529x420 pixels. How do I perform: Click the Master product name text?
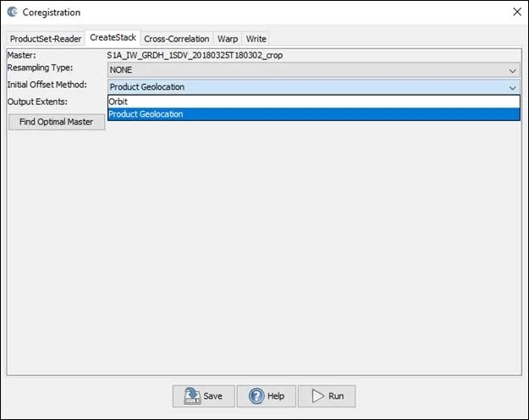click(x=195, y=55)
